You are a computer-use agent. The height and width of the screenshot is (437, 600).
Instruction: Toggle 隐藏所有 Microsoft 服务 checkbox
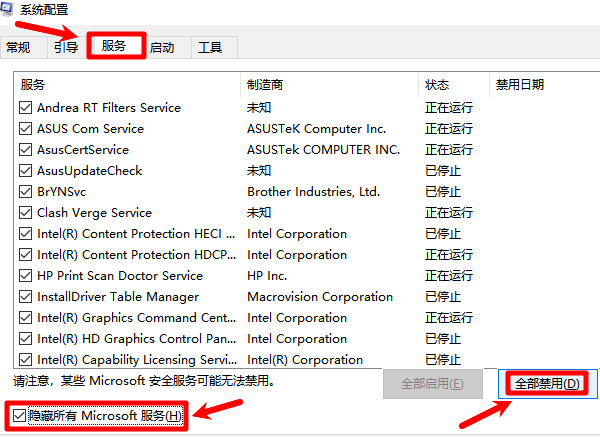click(x=18, y=415)
